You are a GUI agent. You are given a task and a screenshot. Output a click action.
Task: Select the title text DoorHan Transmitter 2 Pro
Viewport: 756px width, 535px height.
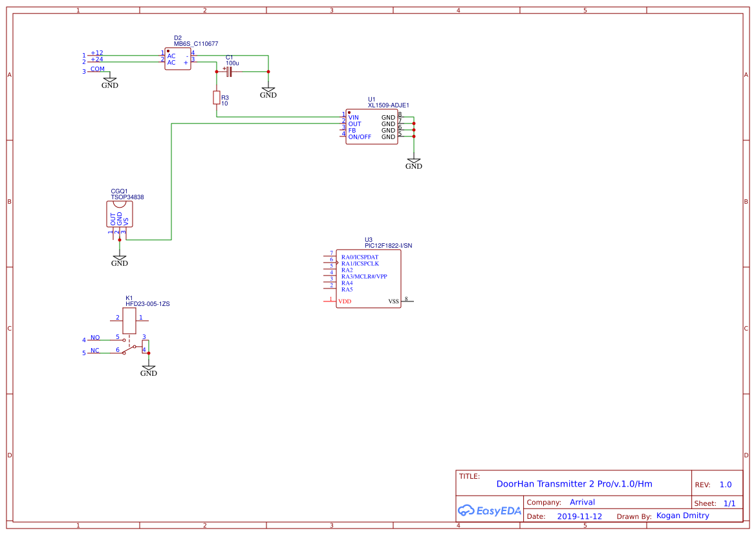tap(576, 483)
